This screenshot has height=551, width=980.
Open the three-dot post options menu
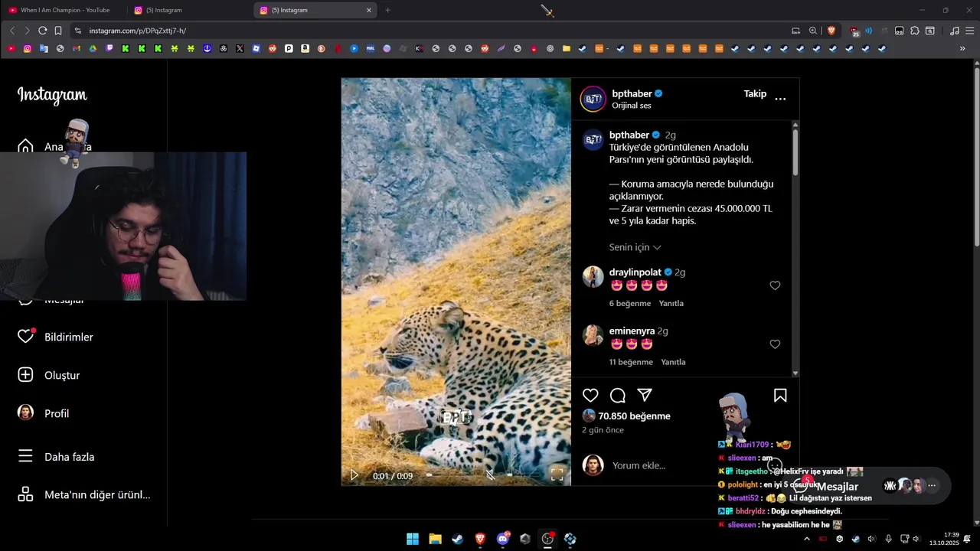pos(780,99)
